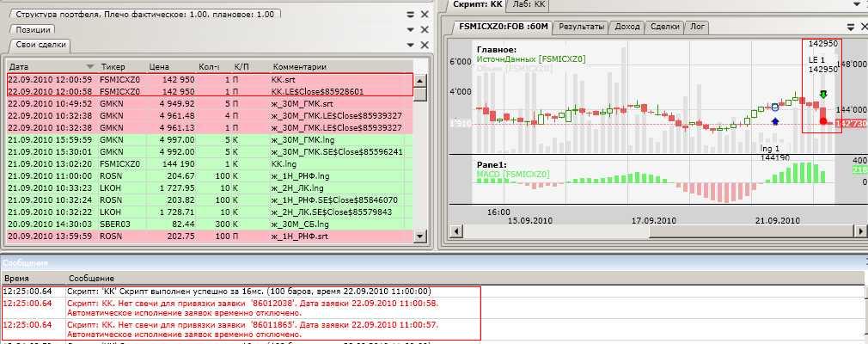Select the ROSN row ж_1Н_РНФ.lng
The image size is (868, 344).
pyautogui.click(x=210, y=176)
